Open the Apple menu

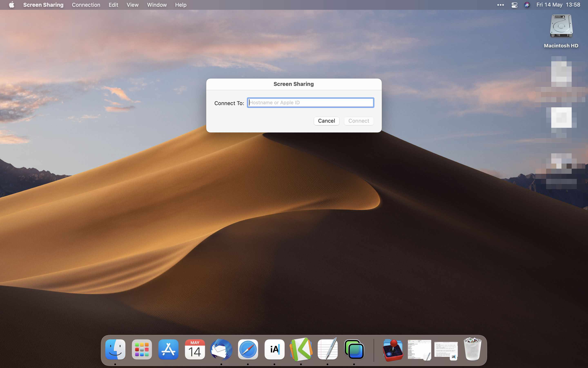tap(12, 5)
